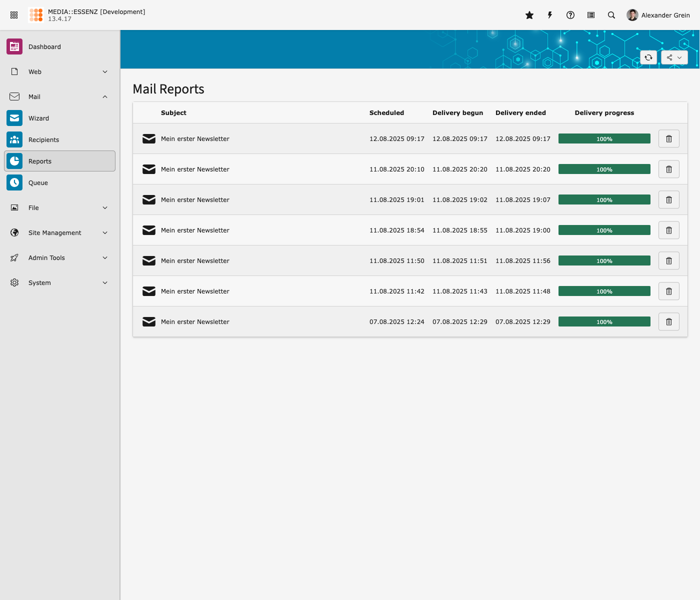Click the search magnifier icon

[611, 15]
